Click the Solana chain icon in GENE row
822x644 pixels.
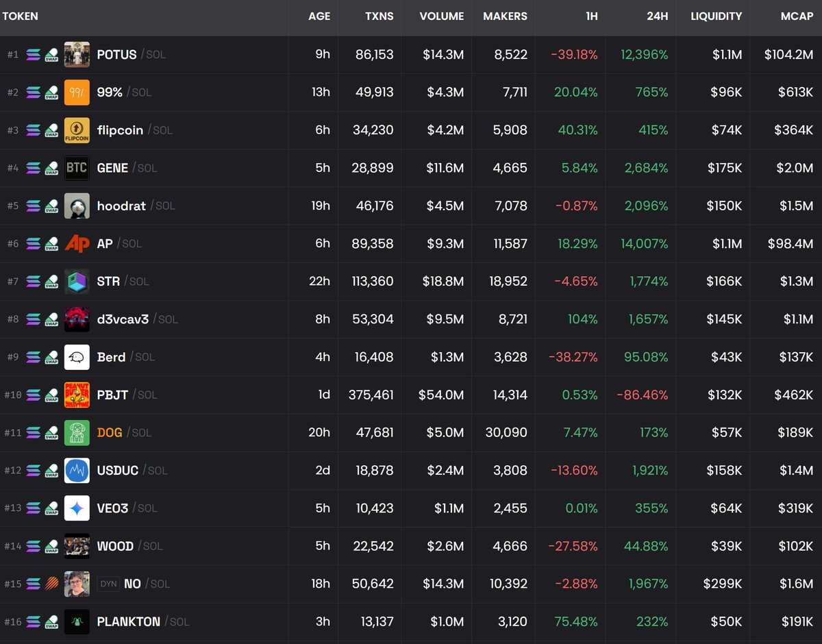pos(33,168)
